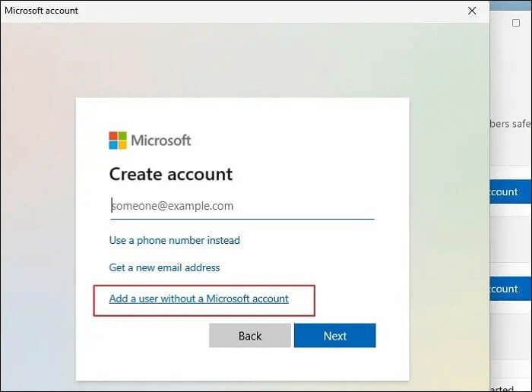Click the Microsoft logo
This screenshot has height=392, width=532.
[150, 141]
